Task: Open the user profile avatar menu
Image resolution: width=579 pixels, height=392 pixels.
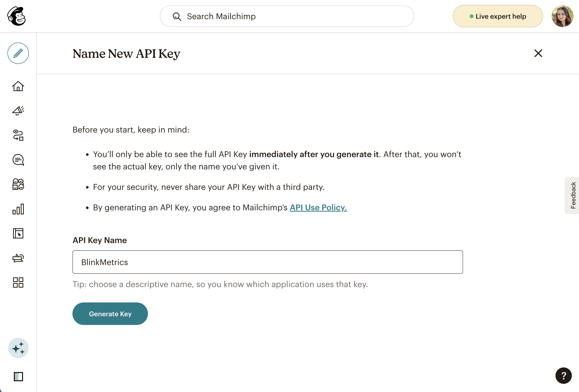Action: pos(562,16)
